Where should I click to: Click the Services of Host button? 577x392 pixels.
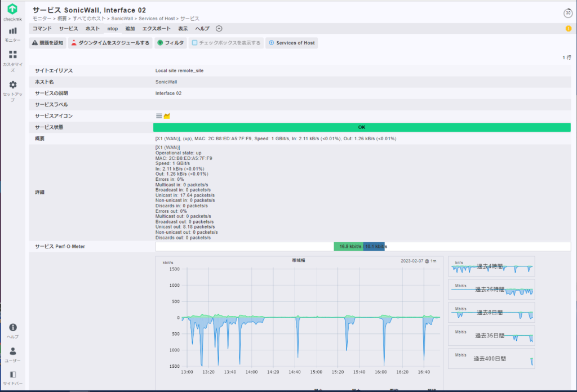292,43
